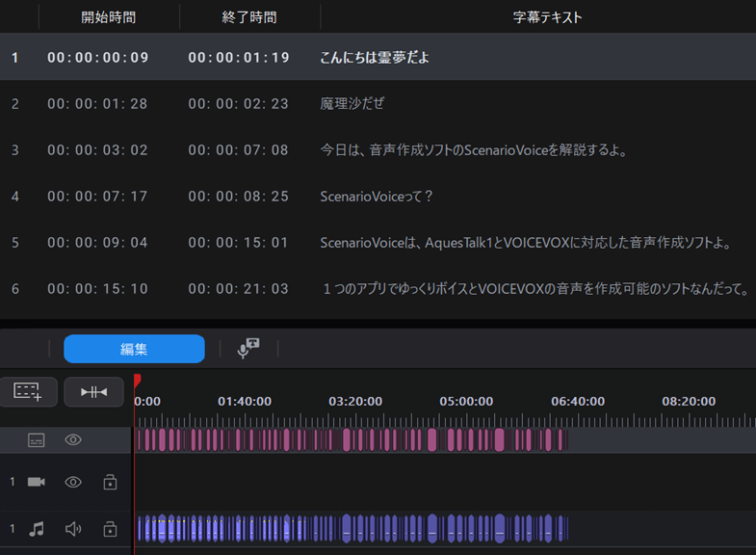756x555 pixels.
Task: Click the speech-to-text microphone icon
Action: [248, 348]
